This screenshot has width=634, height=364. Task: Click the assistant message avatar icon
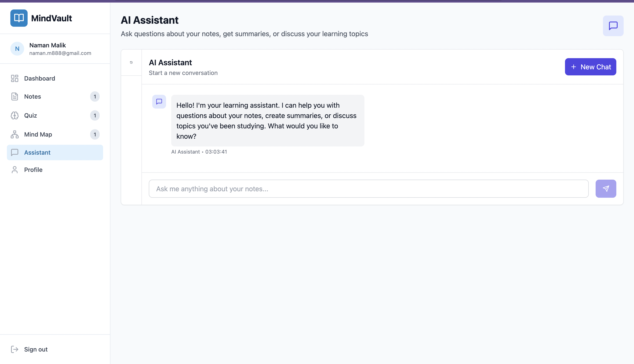pos(159,101)
